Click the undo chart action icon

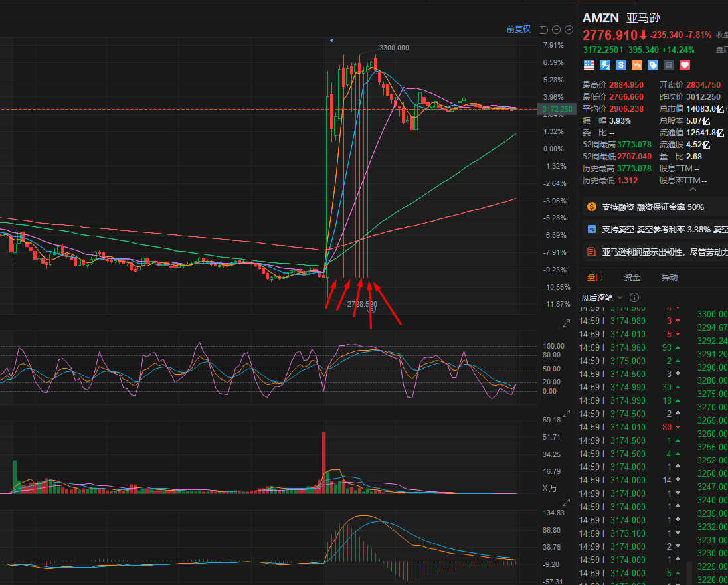(x=543, y=29)
